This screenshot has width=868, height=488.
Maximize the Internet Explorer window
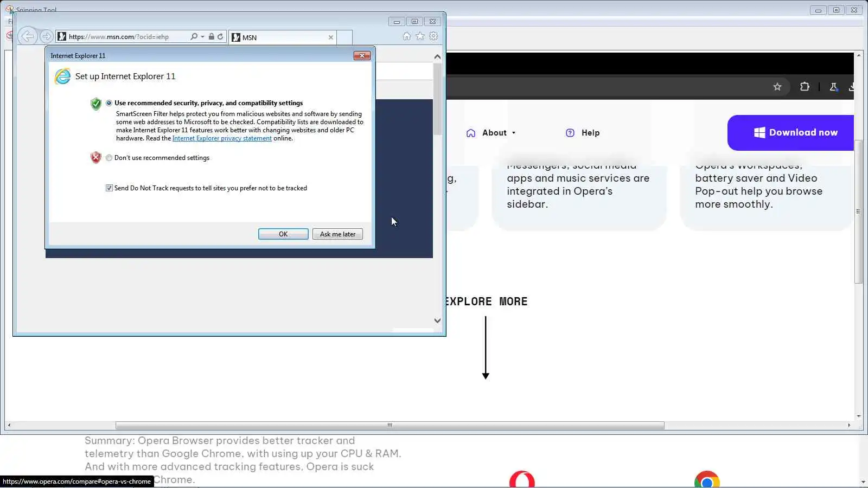(414, 22)
